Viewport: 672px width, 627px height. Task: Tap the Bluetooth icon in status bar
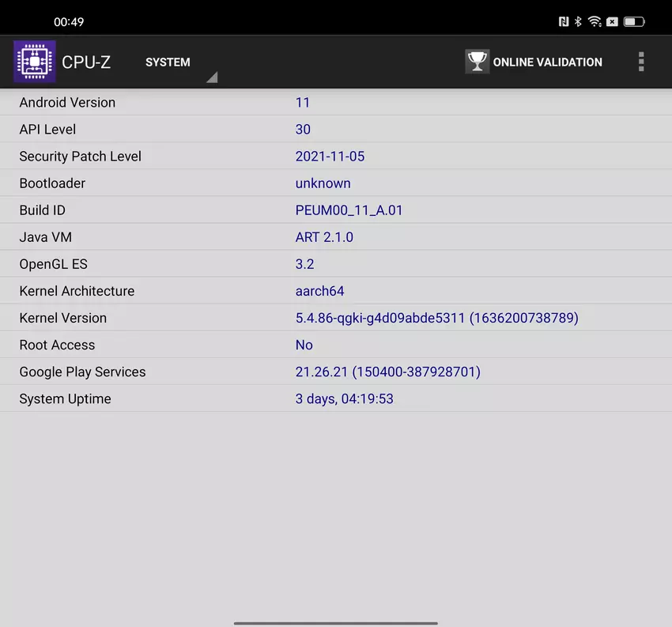pyautogui.click(x=578, y=22)
